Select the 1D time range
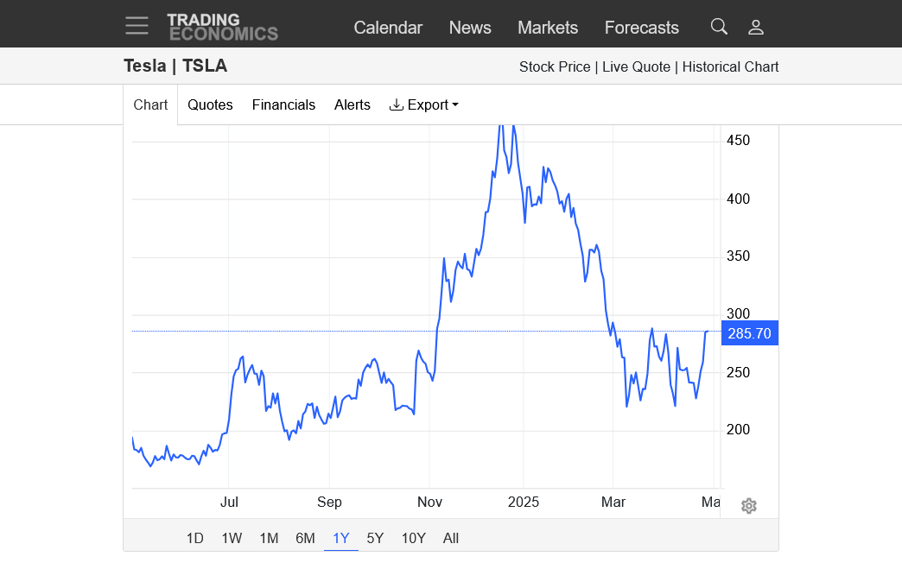This screenshot has height=588, width=902. coord(195,538)
